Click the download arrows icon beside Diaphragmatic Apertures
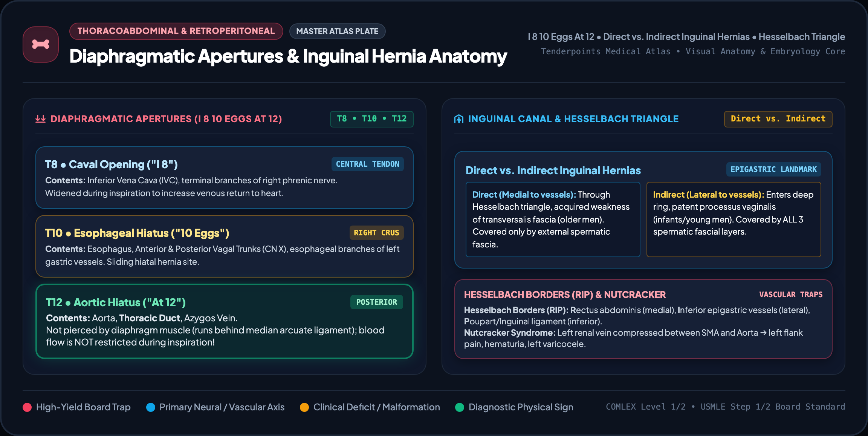This screenshot has height=436, width=868. 40,119
